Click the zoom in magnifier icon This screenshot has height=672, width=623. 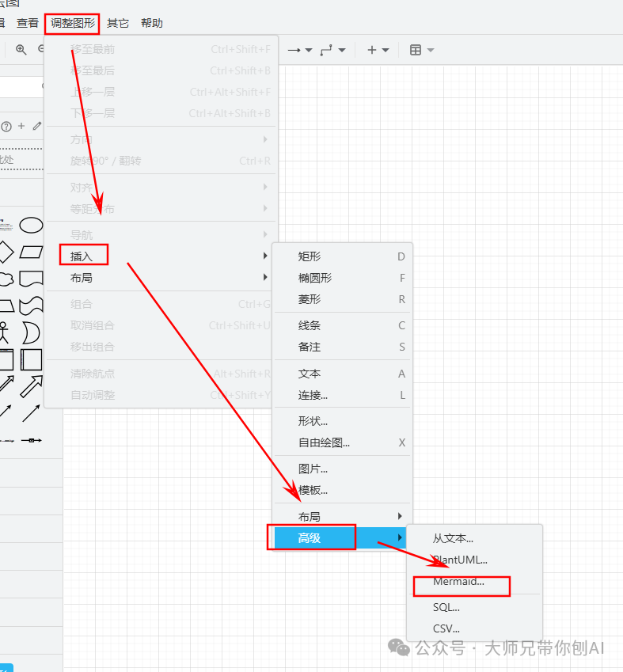pos(21,50)
